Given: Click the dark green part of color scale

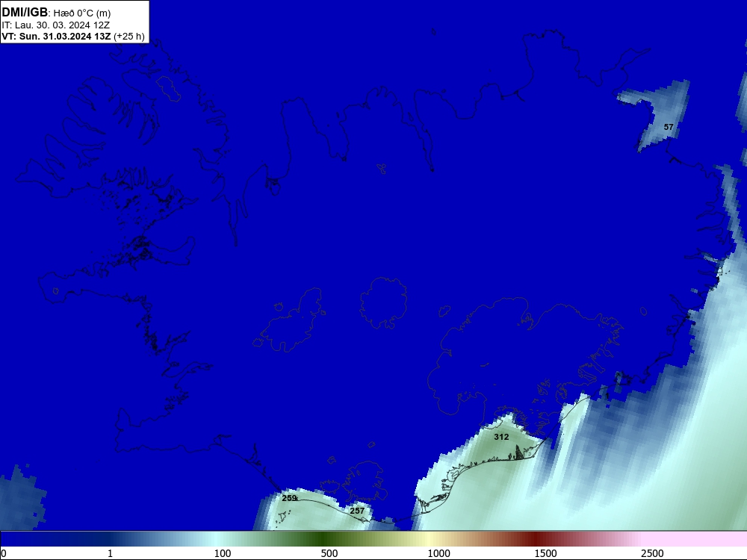Looking at the screenshot, I should pyautogui.click(x=324, y=538).
